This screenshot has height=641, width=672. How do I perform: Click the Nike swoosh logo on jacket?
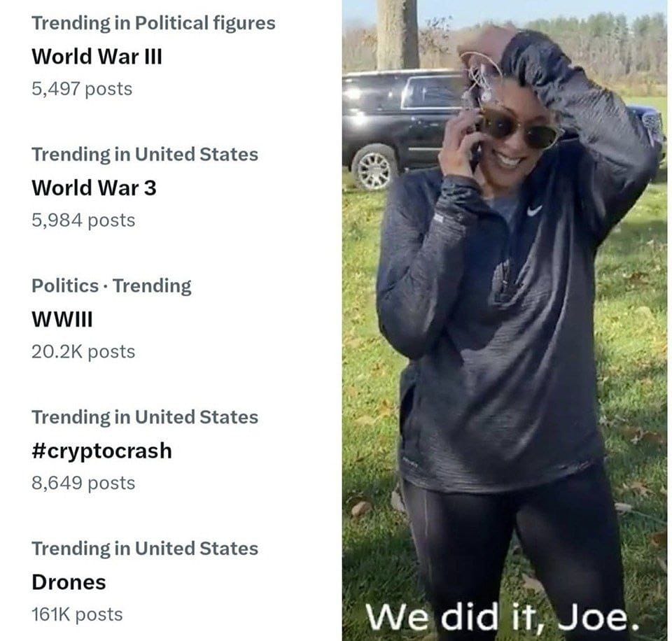click(x=534, y=210)
